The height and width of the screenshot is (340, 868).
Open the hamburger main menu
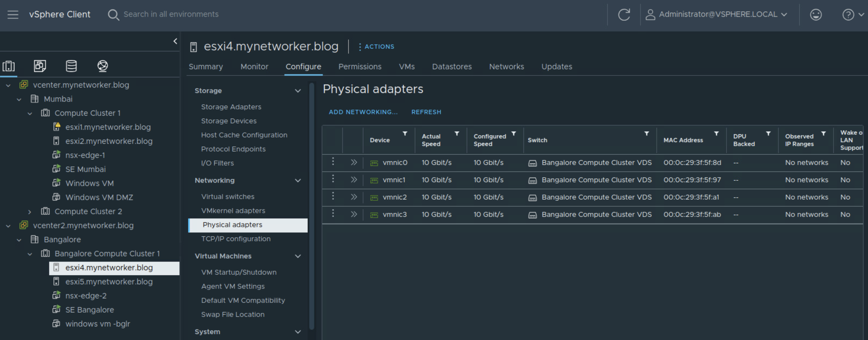point(13,14)
